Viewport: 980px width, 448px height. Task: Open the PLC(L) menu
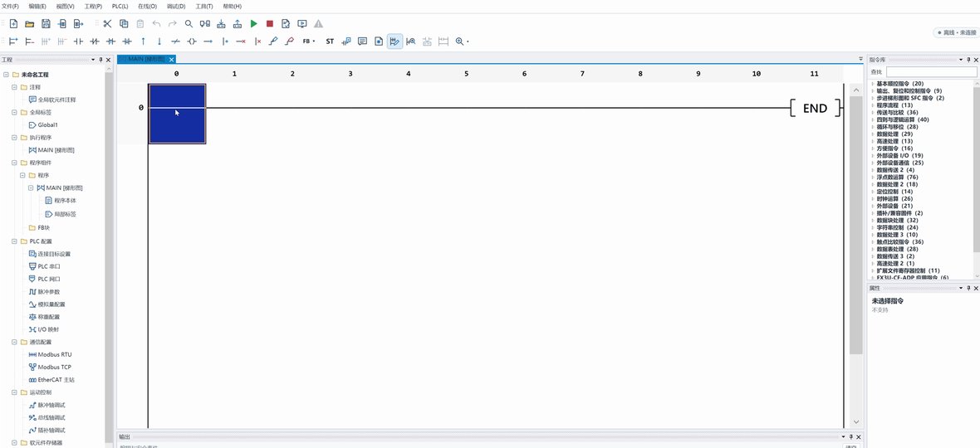(120, 6)
